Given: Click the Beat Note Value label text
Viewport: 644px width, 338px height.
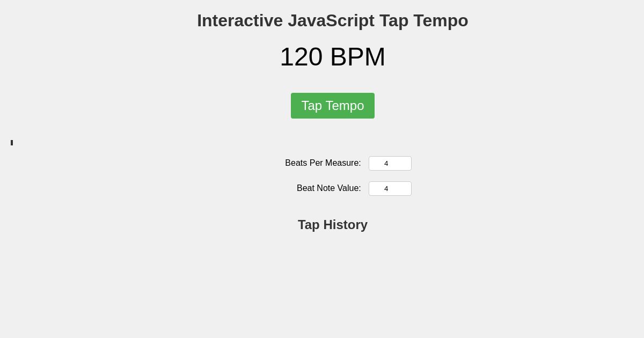Looking at the screenshot, I should coord(329,188).
